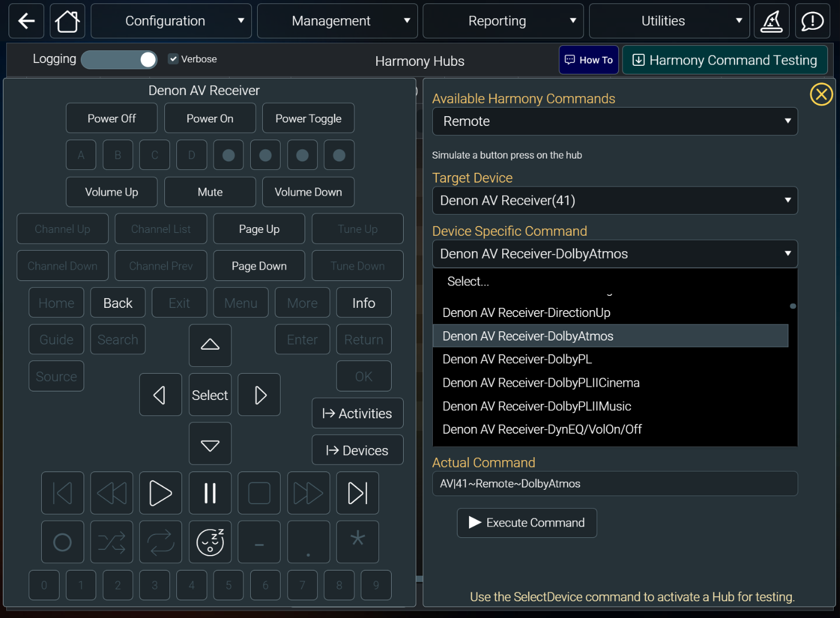Open the Reporting dropdown menu
Image resolution: width=840 pixels, height=618 pixels.
[x=503, y=21]
